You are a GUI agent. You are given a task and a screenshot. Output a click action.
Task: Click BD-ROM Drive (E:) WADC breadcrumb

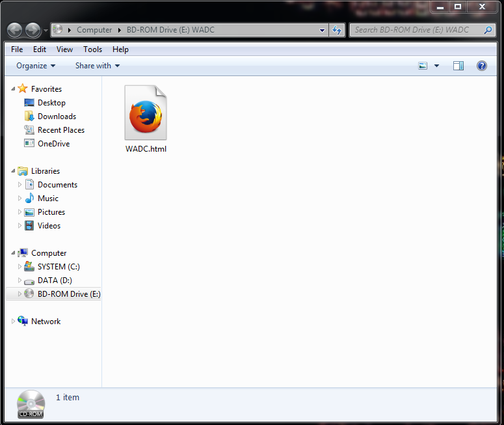[x=170, y=30]
